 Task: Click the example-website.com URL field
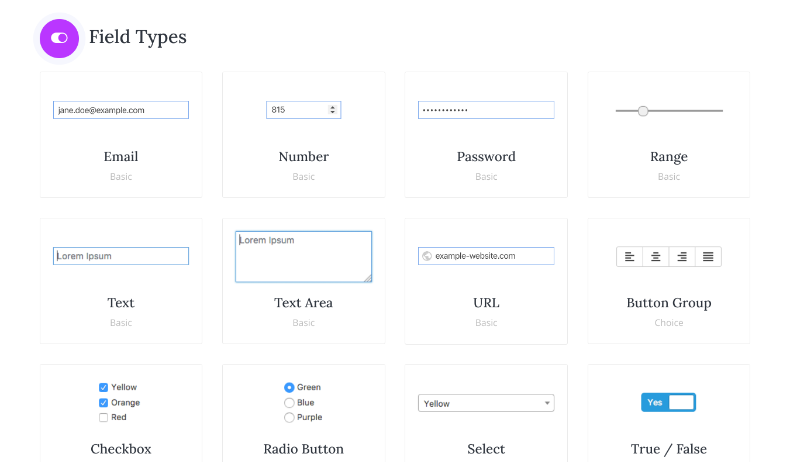(x=486, y=256)
